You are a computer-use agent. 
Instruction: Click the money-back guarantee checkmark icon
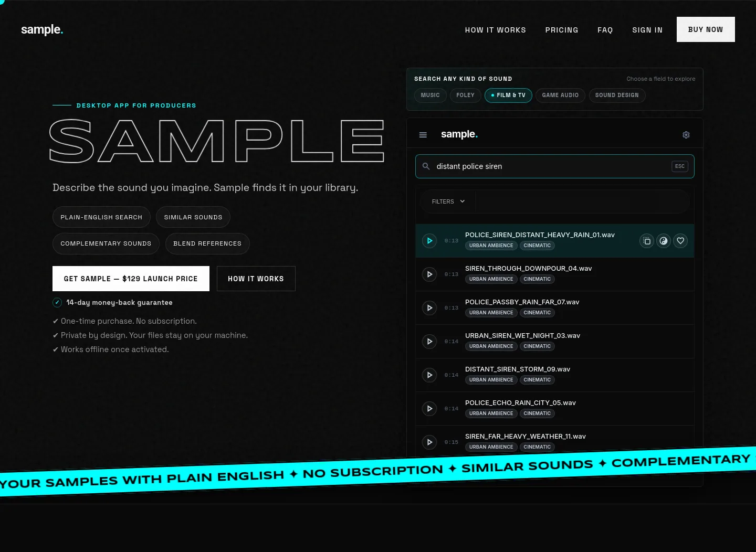[x=57, y=302]
